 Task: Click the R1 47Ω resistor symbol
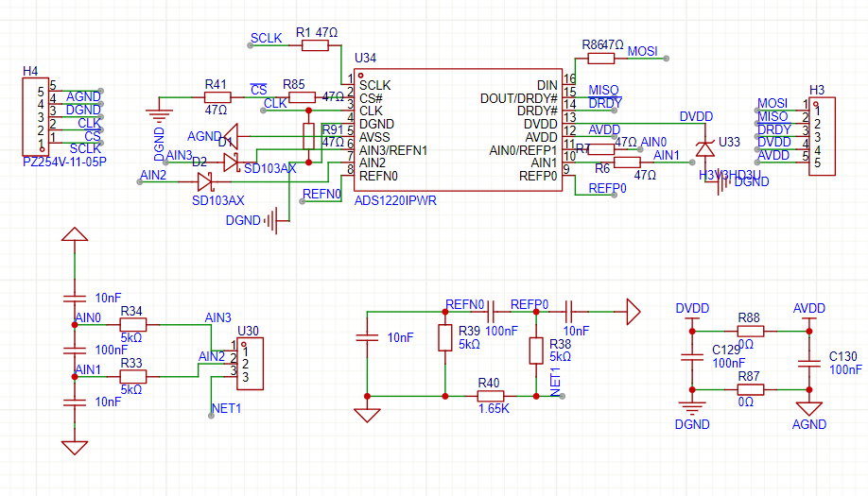(x=316, y=46)
